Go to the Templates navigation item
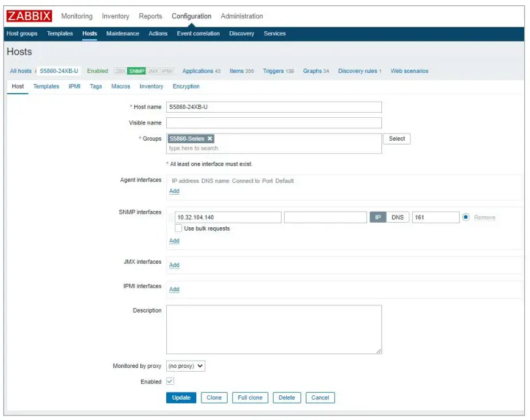This screenshot has height=420, width=530. 60,33
